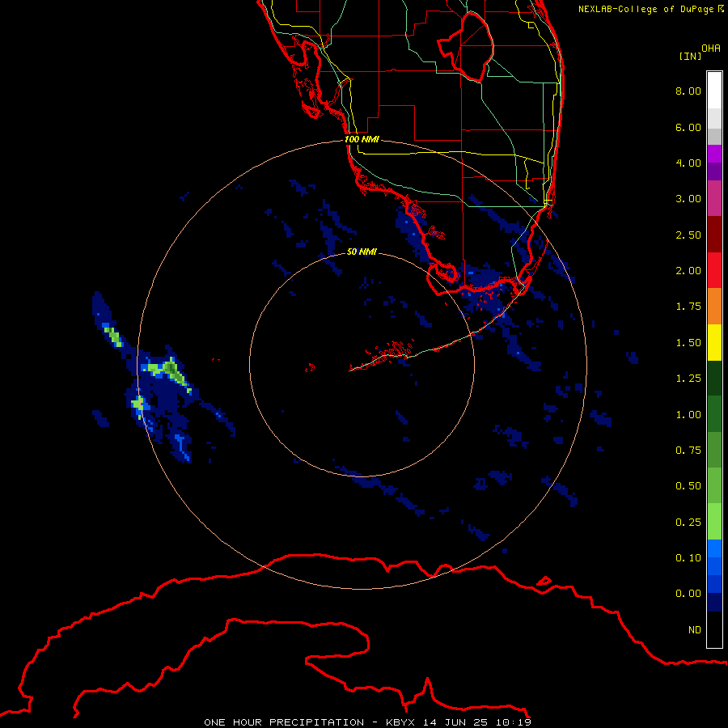Click the 0.00 scale value
The width and height of the screenshot is (728, 728).
point(688,594)
